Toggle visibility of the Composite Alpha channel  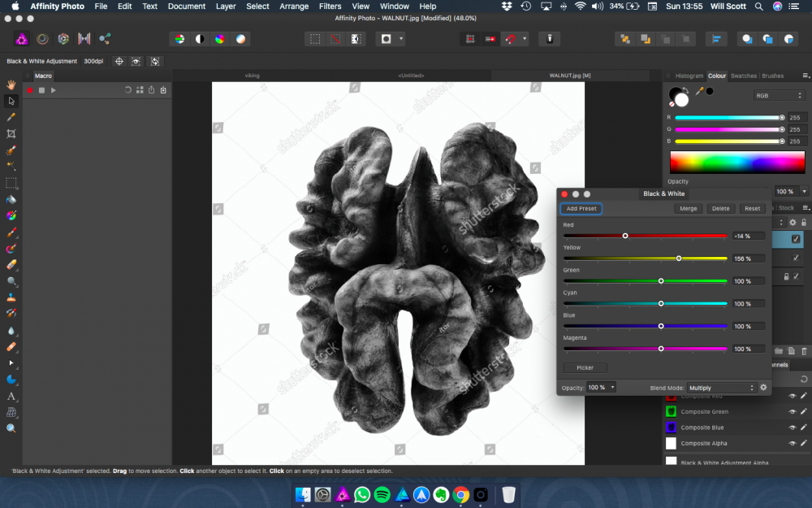coord(793,443)
